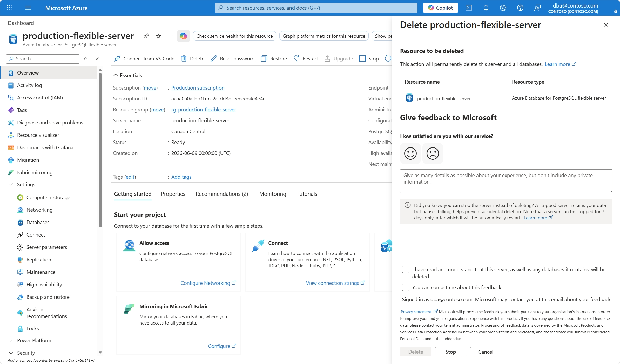Switch to the Monitoring tab
Screen dimensions: 620x364
(273, 194)
